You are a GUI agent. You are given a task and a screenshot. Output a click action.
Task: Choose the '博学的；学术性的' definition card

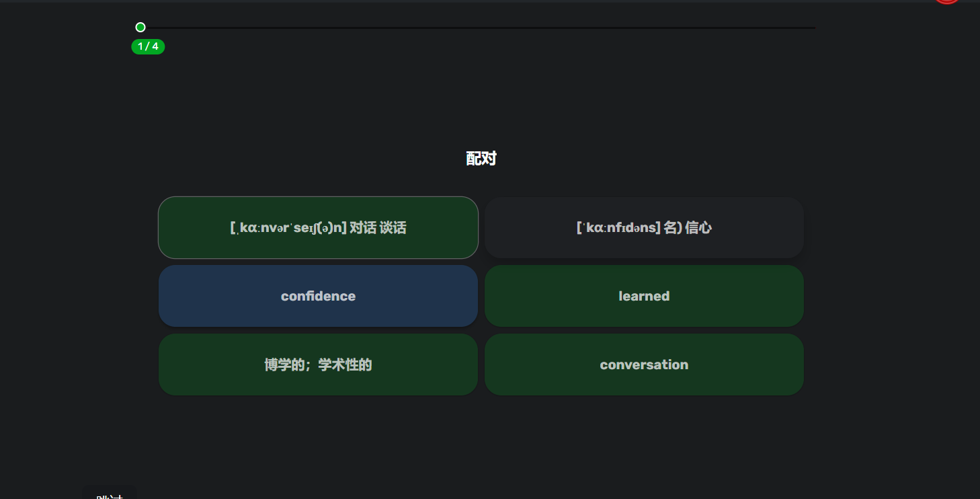pyautogui.click(x=318, y=364)
